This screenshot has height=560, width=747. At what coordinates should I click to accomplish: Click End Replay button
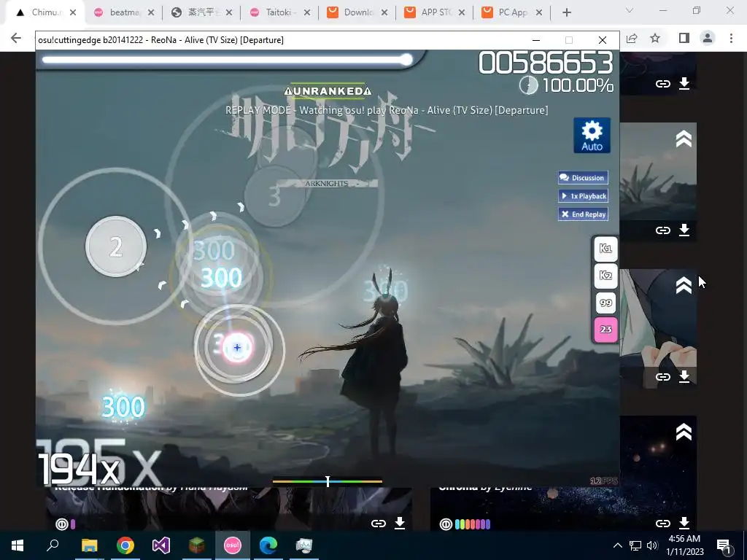583,214
